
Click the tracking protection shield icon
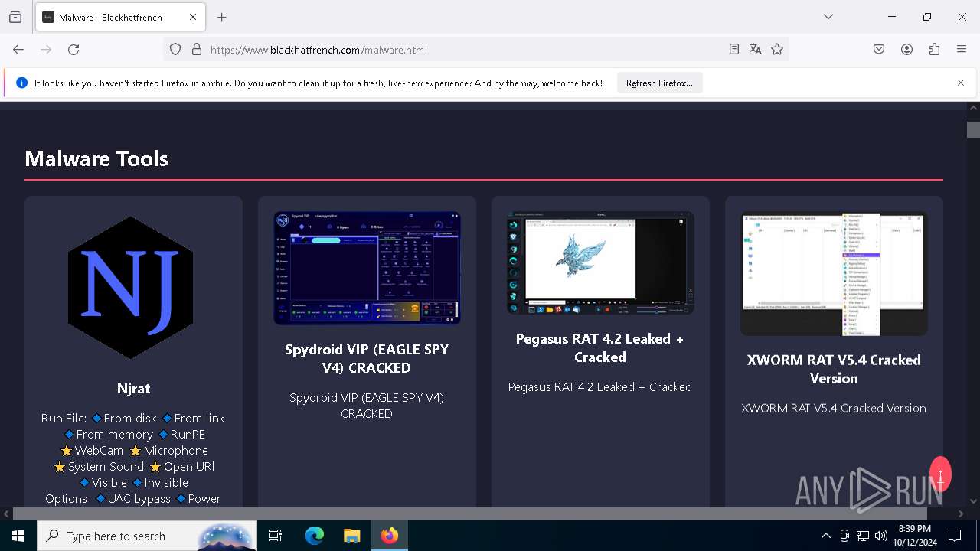click(x=175, y=50)
